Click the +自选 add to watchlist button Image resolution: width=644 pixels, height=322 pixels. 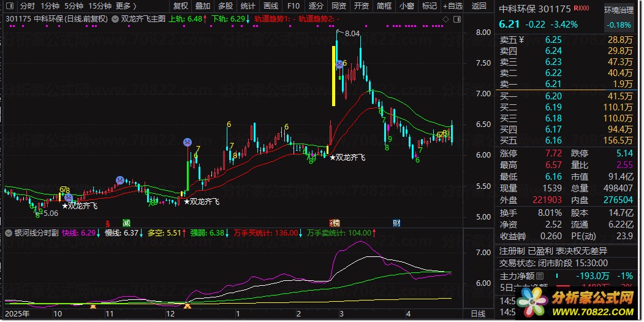452,6
